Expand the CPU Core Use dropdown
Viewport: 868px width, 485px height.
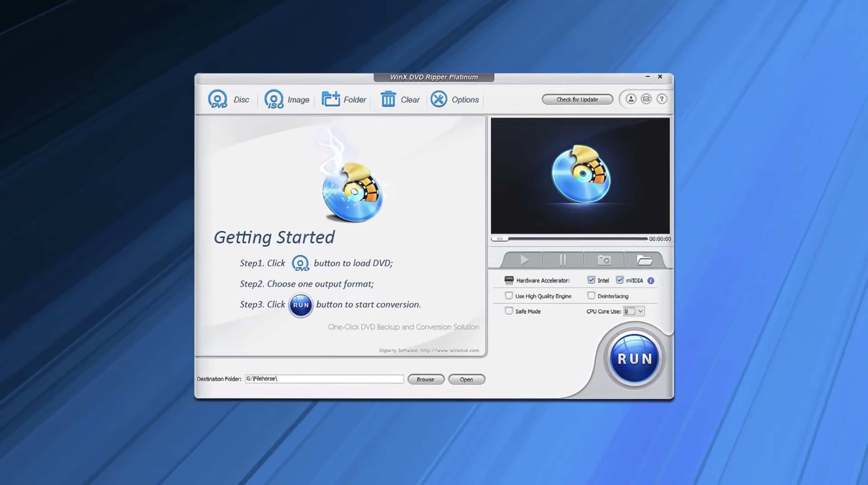point(640,311)
